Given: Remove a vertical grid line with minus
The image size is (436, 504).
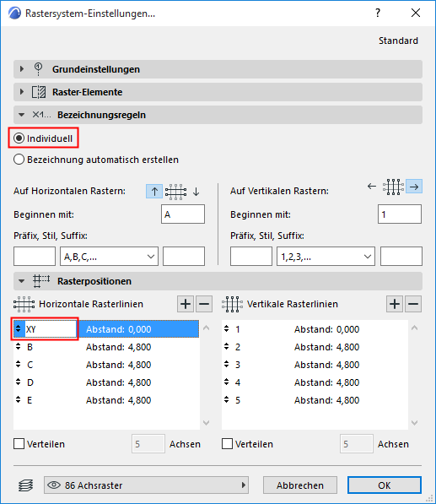Looking at the screenshot, I should coord(413,304).
